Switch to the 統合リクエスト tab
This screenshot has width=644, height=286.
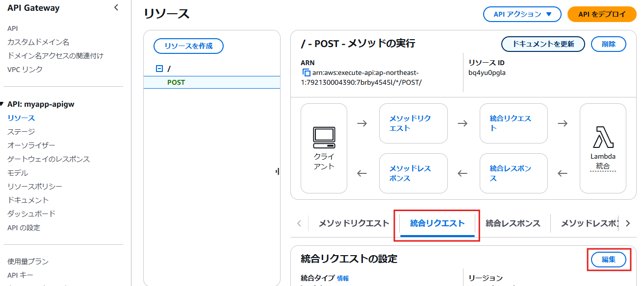tap(437, 223)
